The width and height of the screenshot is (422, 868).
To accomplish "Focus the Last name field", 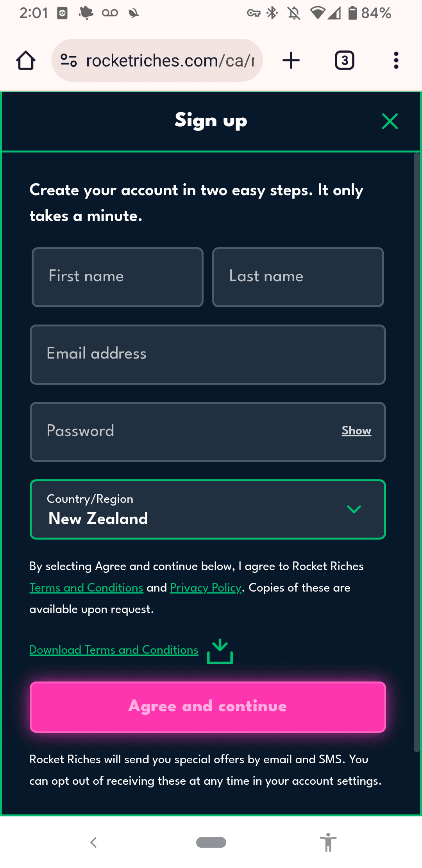I will click(298, 277).
